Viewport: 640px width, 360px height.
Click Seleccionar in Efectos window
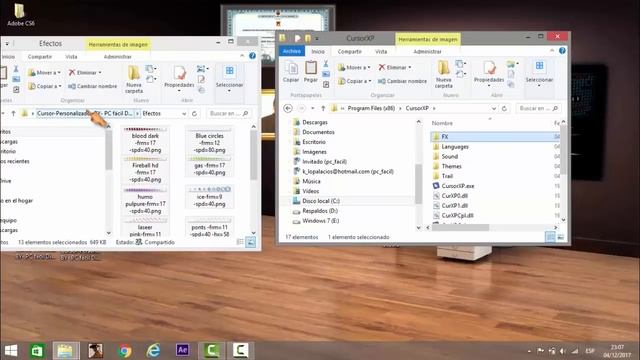pyautogui.click(x=229, y=78)
